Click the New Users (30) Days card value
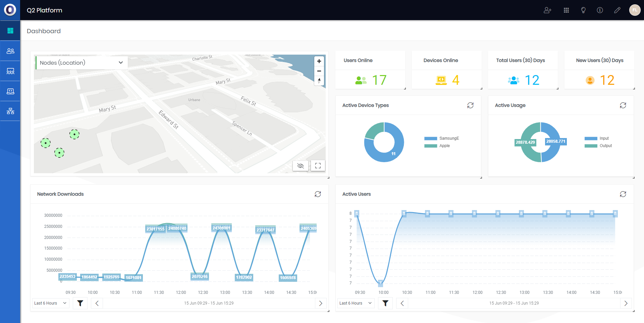 click(x=607, y=80)
